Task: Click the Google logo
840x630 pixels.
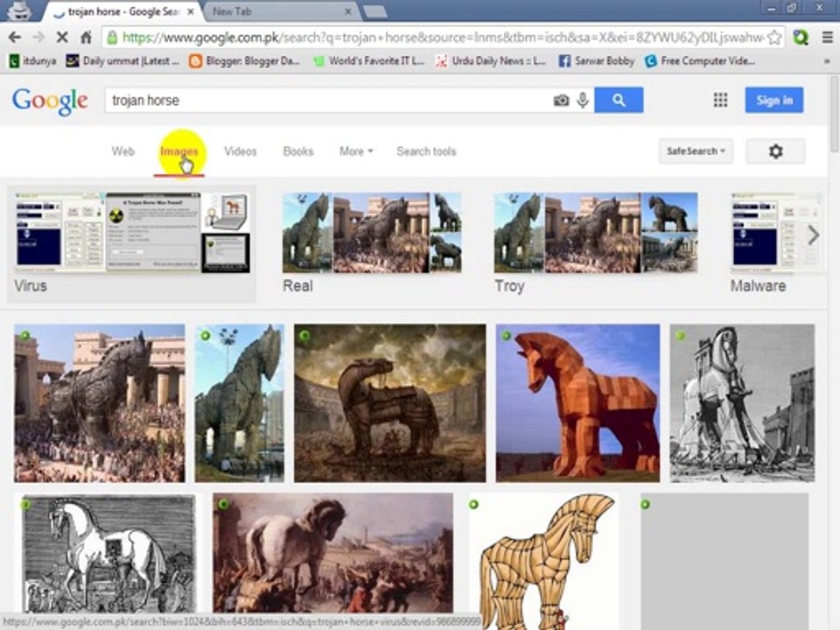Action: click(x=51, y=101)
